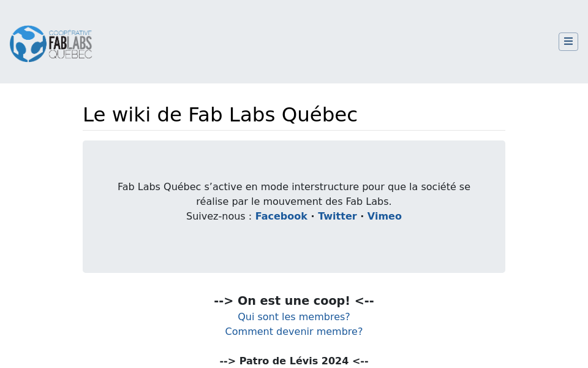Viewport: 588px width, 368px height.
Task: Open the Twitter profile link
Action: coord(337,216)
